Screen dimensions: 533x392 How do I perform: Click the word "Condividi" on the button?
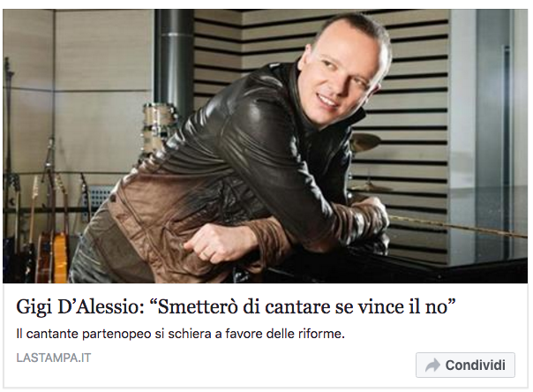476,366
